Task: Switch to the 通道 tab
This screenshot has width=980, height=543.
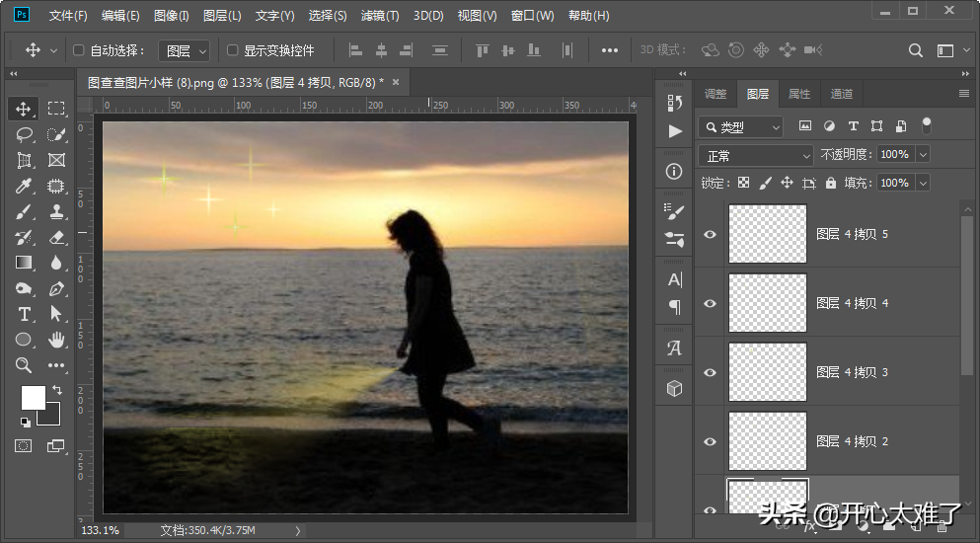Action: click(841, 94)
